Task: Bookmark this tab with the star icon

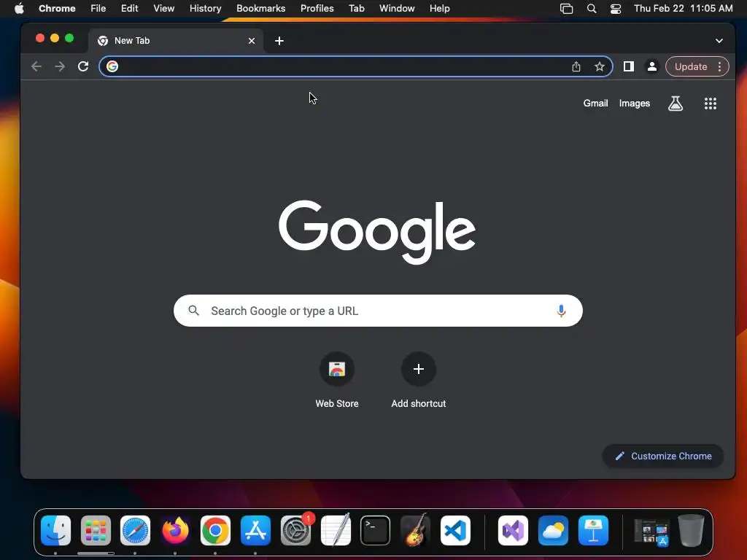Action: coord(600,66)
